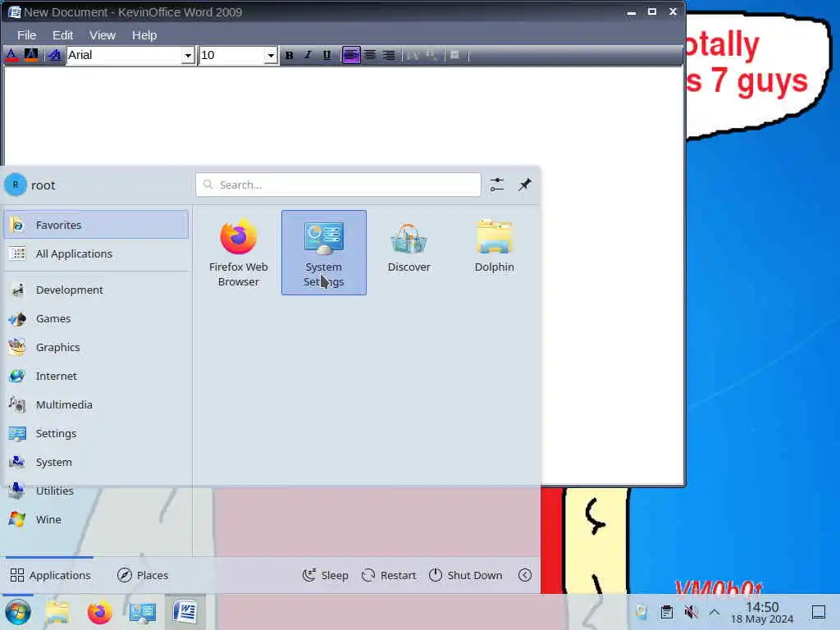Open the File menu
Screen dimensions: 840x630
click(27, 35)
